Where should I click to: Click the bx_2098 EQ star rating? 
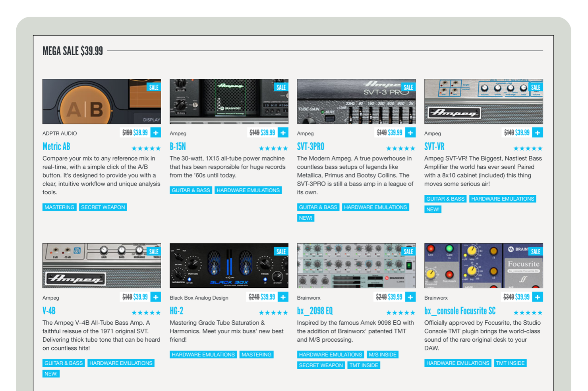tap(400, 313)
